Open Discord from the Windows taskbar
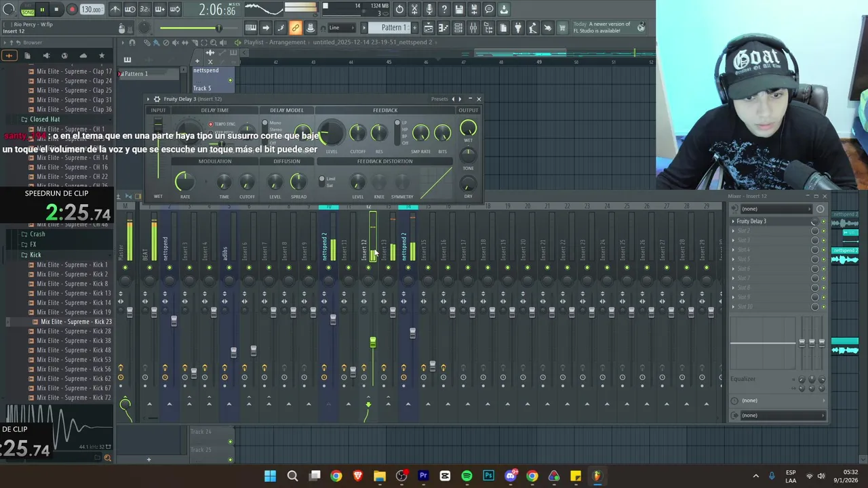Image resolution: width=868 pixels, height=488 pixels. (511, 476)
